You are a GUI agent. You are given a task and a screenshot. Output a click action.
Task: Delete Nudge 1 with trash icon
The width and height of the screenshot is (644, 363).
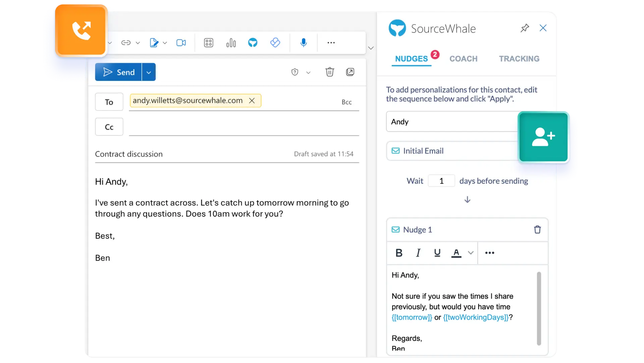[x=537, y=229]
